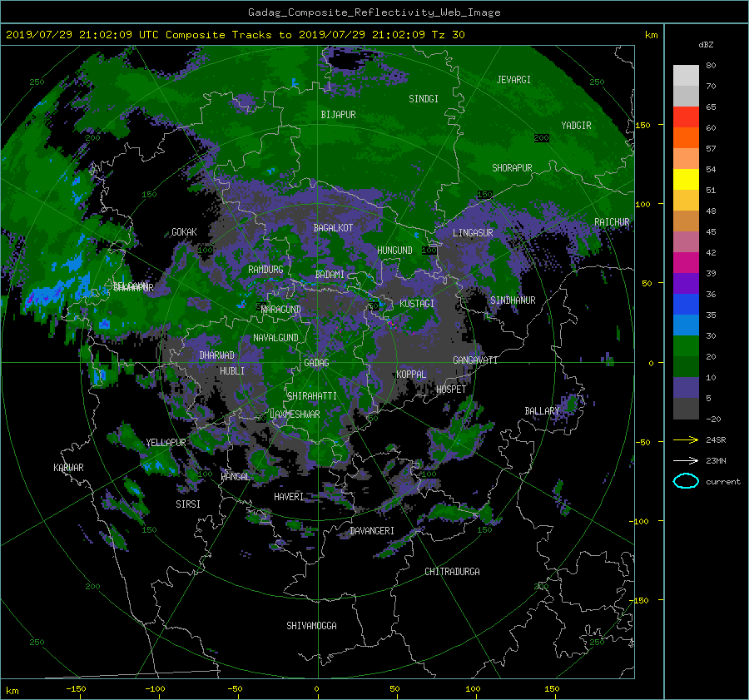
Task: Click the blue 36 dBZ color swatch
Action: pyautogui.click(x=686, y=304)
